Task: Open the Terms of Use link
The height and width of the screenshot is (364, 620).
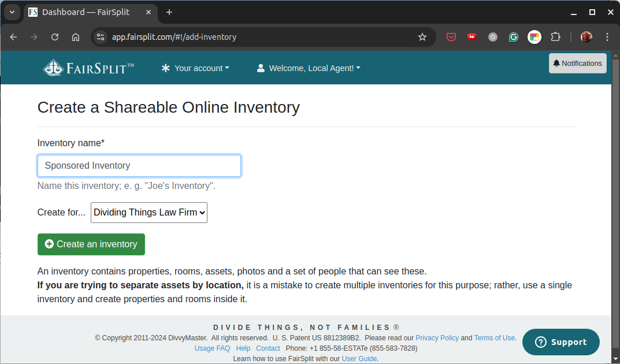Action: click(494, 338)
